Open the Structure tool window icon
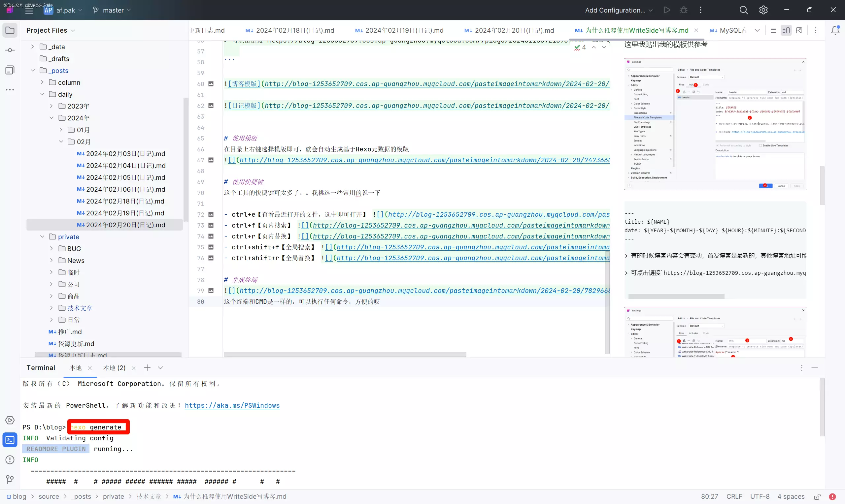Screen dimensions: 845x504 10,70
